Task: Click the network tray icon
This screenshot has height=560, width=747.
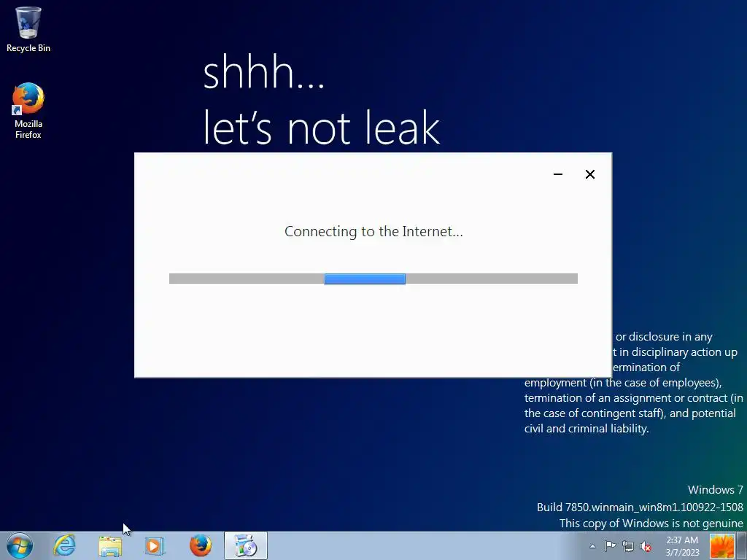Action: coord(628,546)
